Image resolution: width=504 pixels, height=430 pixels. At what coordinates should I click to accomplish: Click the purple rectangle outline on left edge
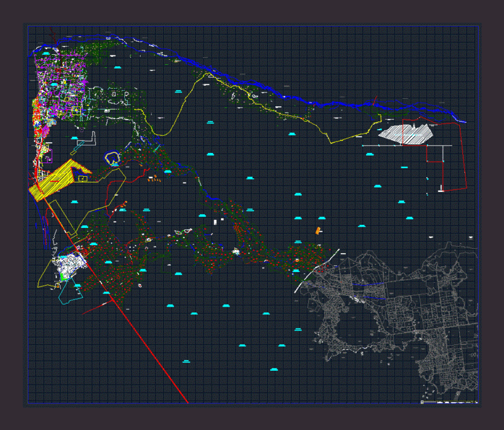click(47, 156)
